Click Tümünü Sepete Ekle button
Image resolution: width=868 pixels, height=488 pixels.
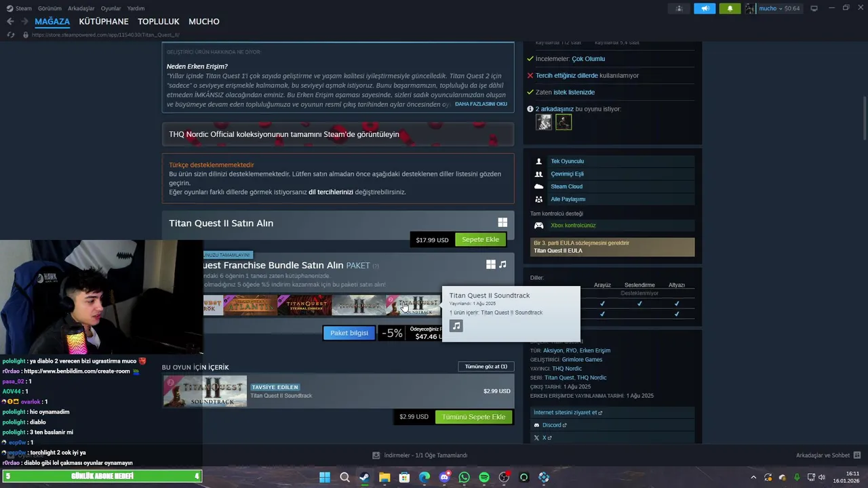[x=474, y=417]
